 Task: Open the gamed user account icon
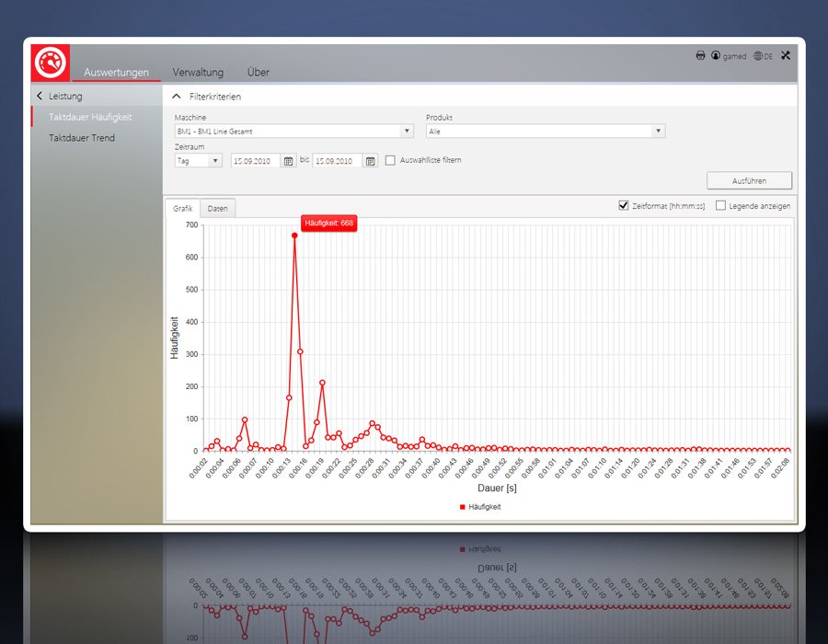coord(716,55)
